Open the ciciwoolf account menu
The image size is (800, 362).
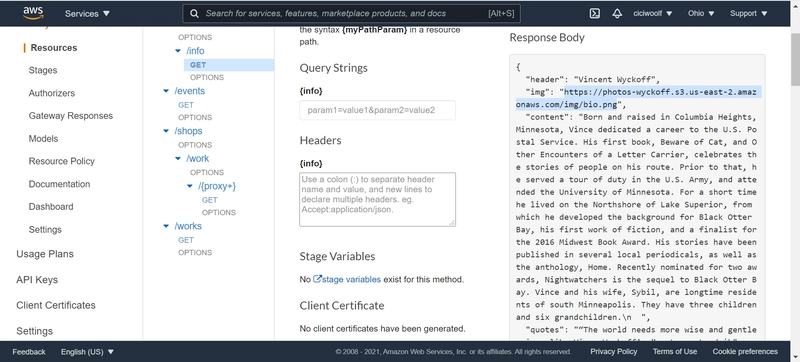point(653,14)
